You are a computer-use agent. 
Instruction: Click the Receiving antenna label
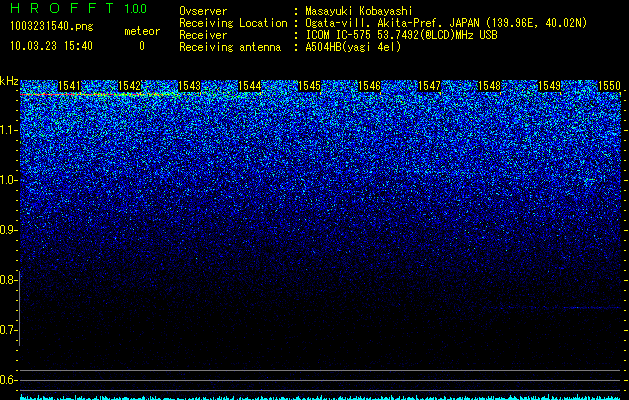[230, 47]
